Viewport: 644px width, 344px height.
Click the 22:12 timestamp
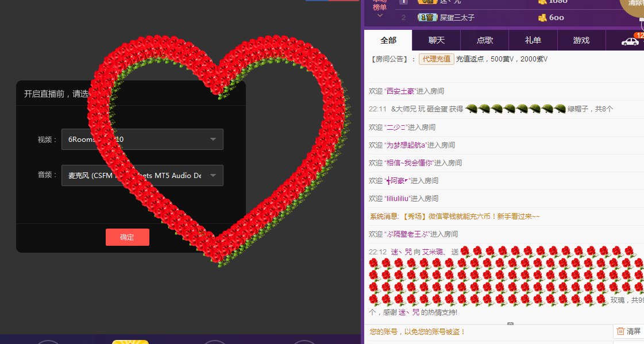coord(377,252)
